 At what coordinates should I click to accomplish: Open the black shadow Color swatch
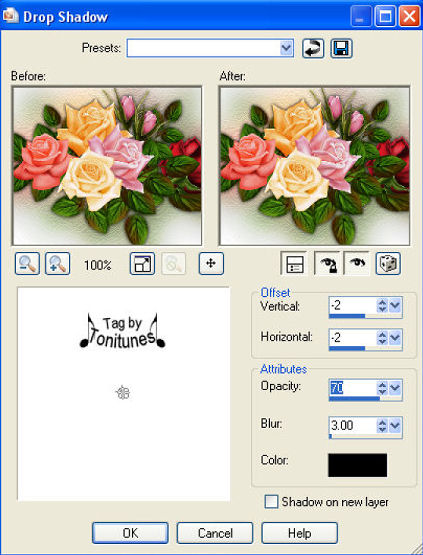coord(358,465)
